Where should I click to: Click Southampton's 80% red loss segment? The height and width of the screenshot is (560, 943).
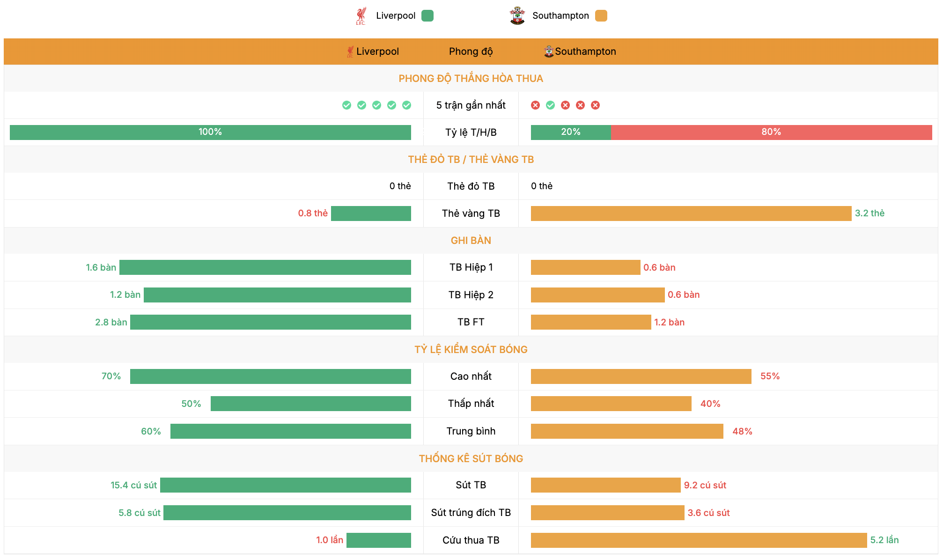pos(772,133)
